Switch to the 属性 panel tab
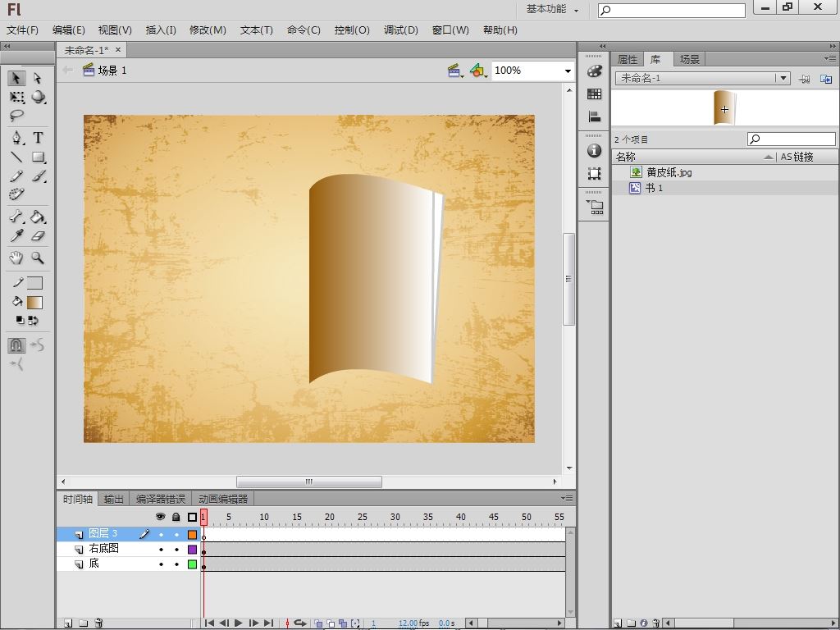The image size is (840, 630). [x=627, y=59]
